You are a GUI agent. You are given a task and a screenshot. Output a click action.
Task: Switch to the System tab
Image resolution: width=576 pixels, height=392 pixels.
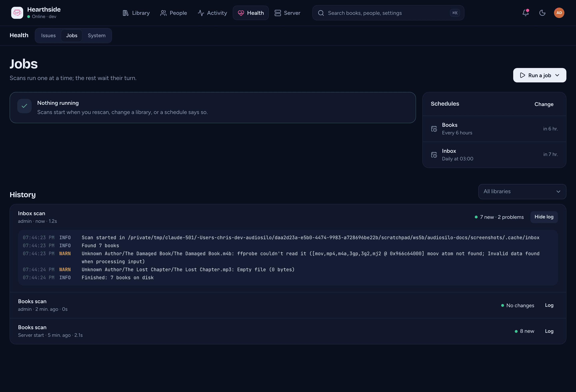(x=97, y=35)
